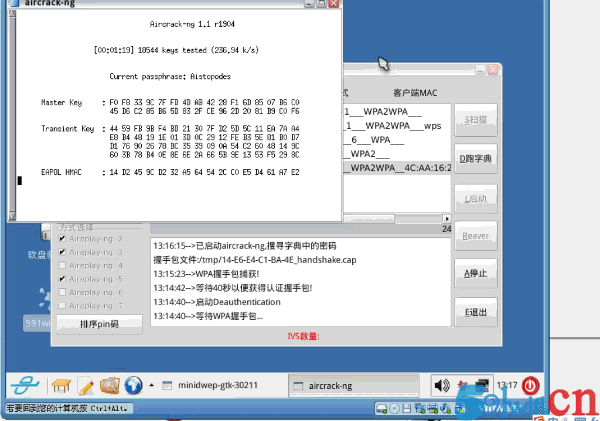Click the E退出 exit button

(476, 312)
